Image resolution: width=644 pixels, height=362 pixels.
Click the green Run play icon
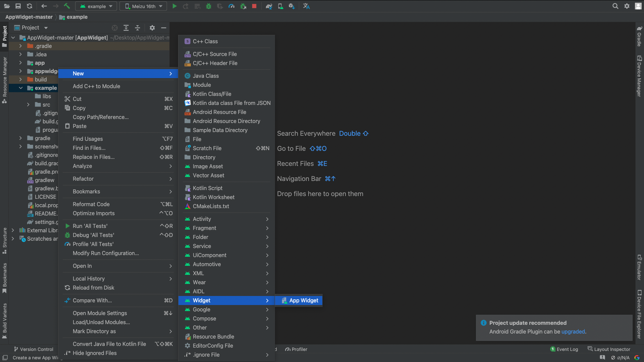pos(174,6)
